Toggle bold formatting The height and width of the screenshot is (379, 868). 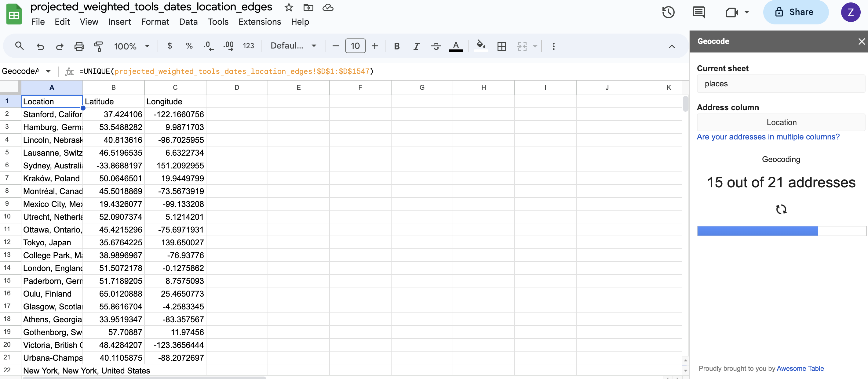[x=397, y=46]
